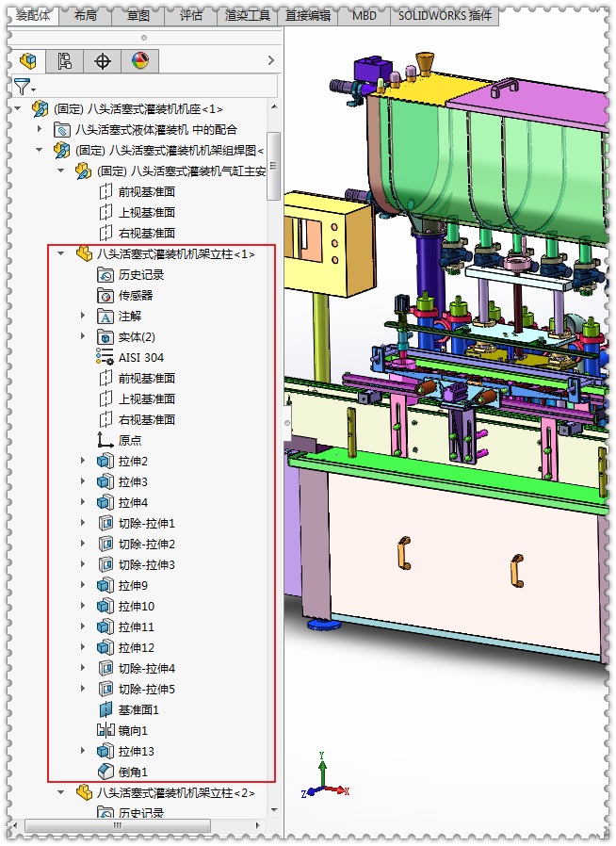Screen dimensions: 616x846
Task: Expand the 切除-拉伸4 cut feature
Action: point(83,668)
